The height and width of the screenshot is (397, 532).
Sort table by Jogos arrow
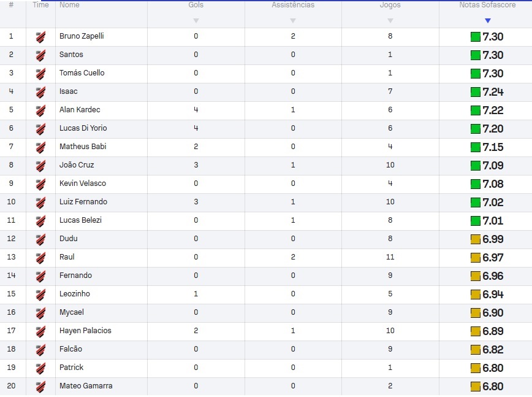(x=390, y=21)
